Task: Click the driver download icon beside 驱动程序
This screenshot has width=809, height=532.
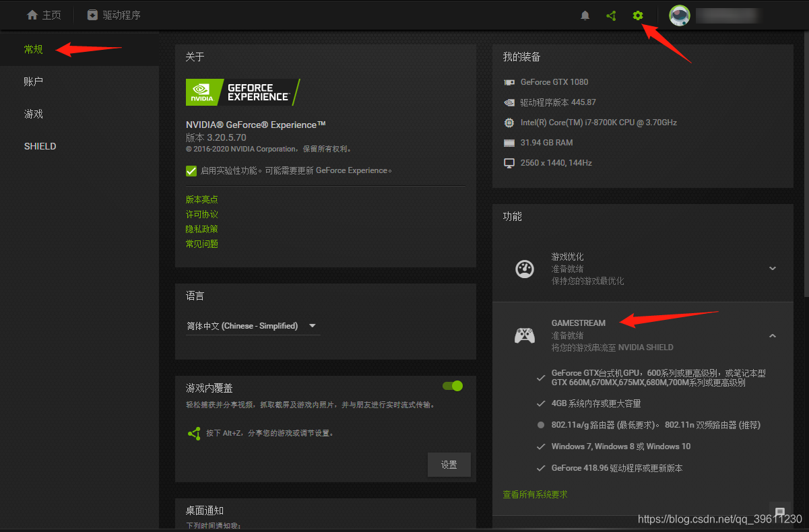Action: [92, 15]
